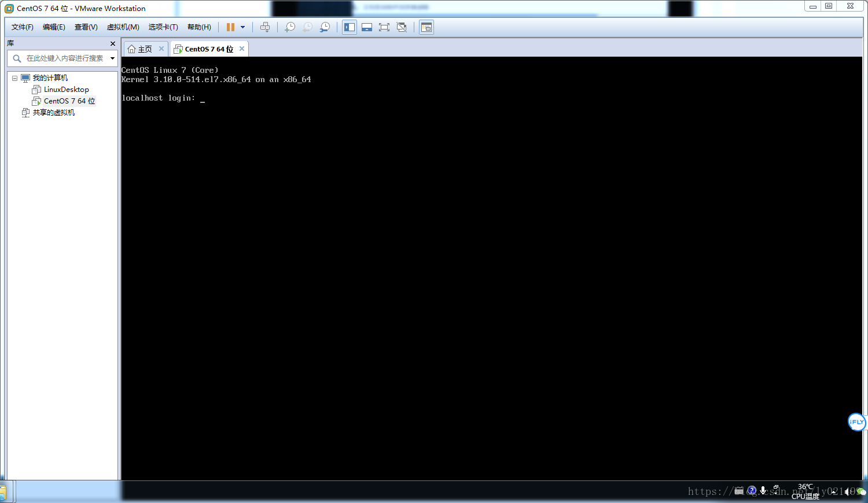Viewport: 868px width, 503px height.
Task: Select 共享的虚拟机 in the library tree
Action: click(54, 113)
